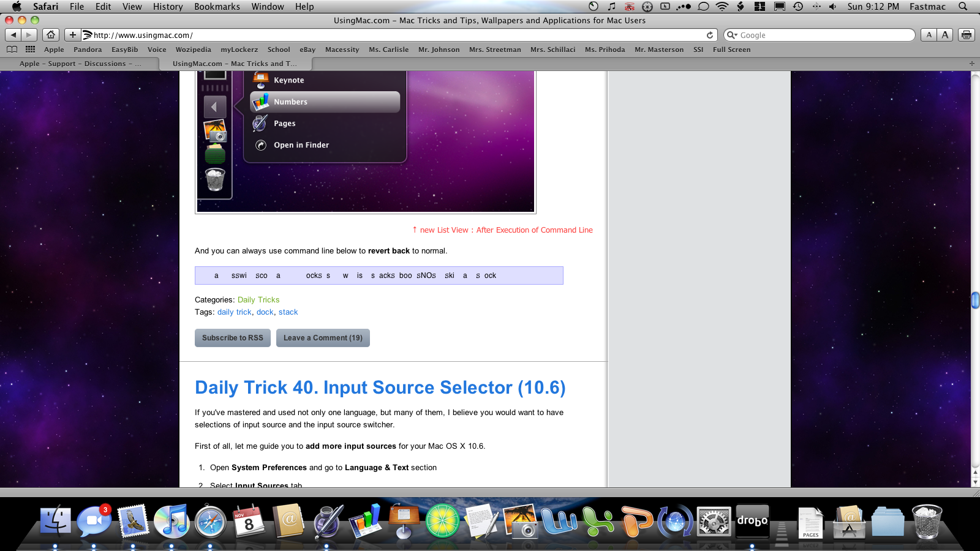
Task: Launch LimeWire lime icon in Dock
Action: [442, 522]
